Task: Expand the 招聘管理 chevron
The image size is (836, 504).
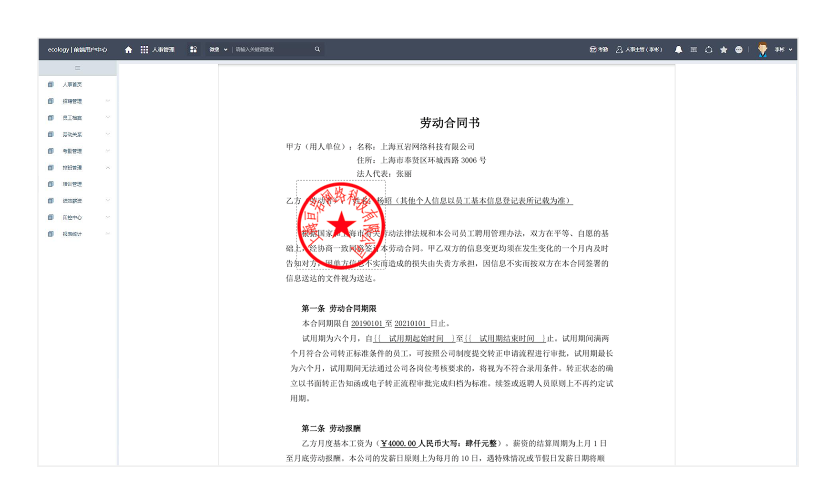Action: pyautogui.click(x=108, y=101)
